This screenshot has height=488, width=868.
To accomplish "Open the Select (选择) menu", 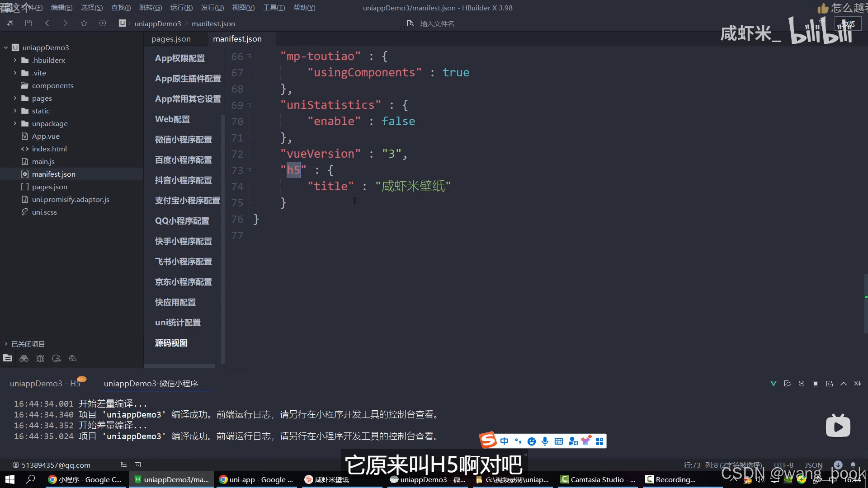I will (92, 8).
